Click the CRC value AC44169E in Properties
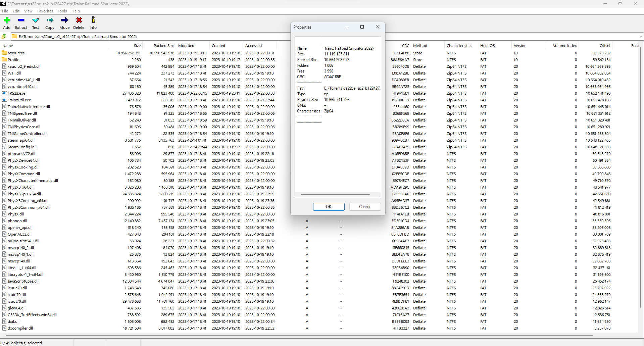The image size is (644, 346). pyautogui.click(x=333, y=77)
